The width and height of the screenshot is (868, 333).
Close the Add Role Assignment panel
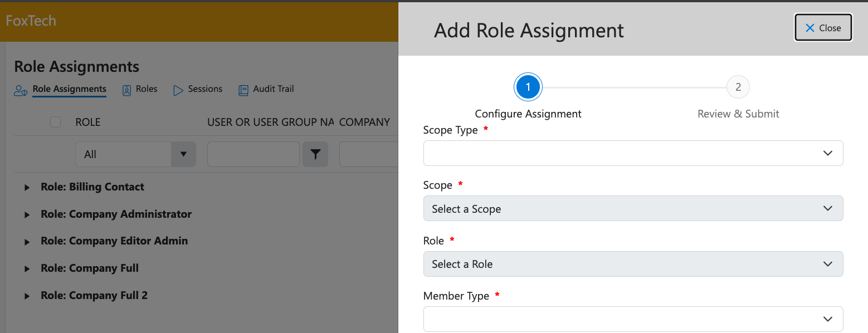(x=823, y=28)
